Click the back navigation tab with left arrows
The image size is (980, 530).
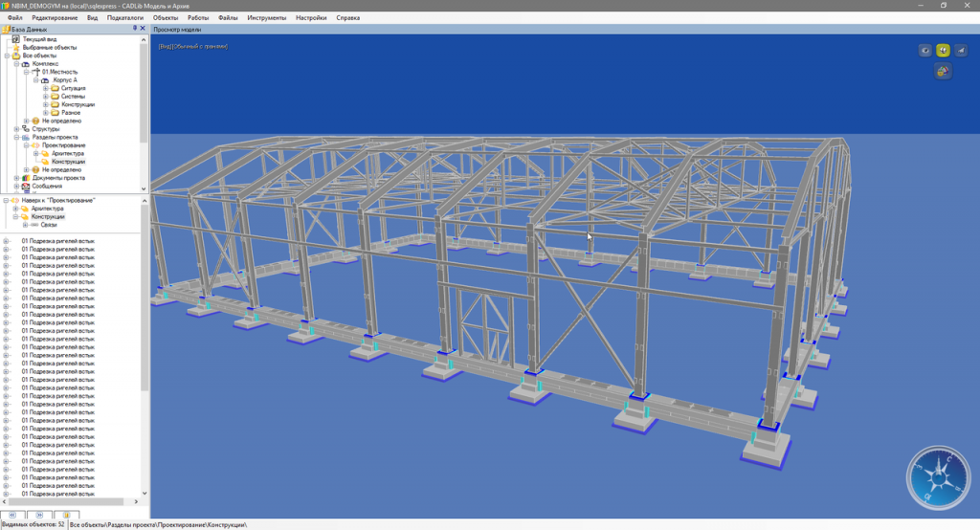12,515
